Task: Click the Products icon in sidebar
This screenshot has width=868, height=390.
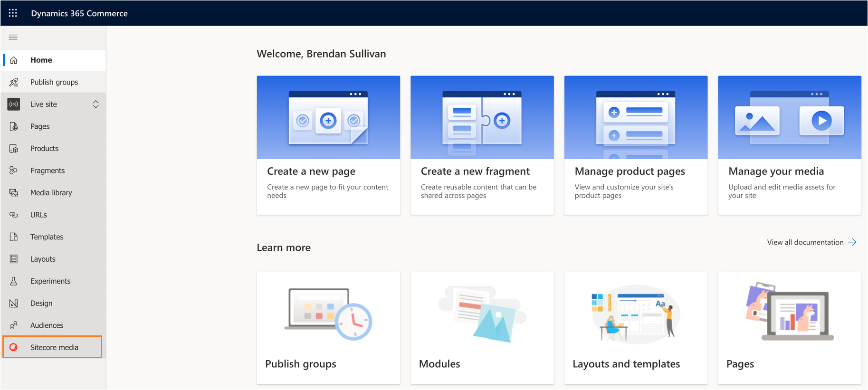Action: click(x=14, y=148)
